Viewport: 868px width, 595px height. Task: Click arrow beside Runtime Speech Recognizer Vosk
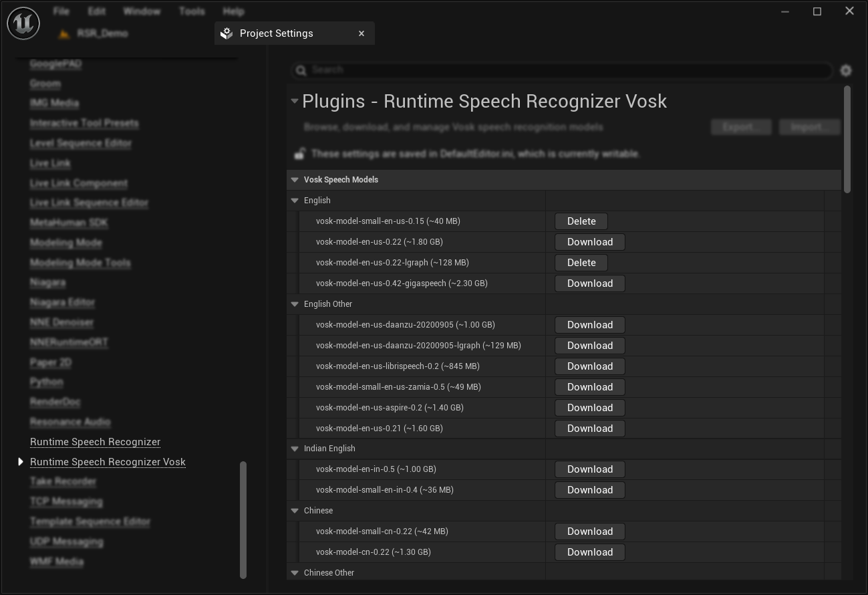(21, 462)
